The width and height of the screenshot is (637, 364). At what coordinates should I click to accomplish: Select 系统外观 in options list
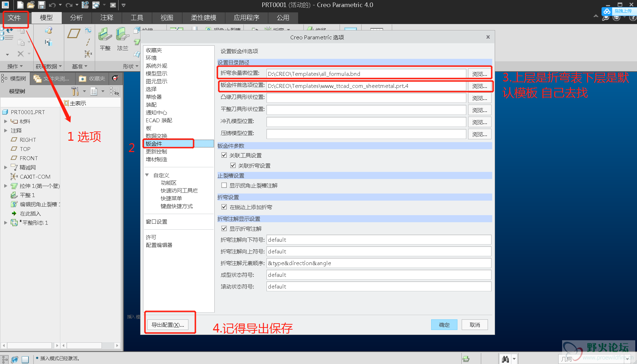click(x=156, y=66)
